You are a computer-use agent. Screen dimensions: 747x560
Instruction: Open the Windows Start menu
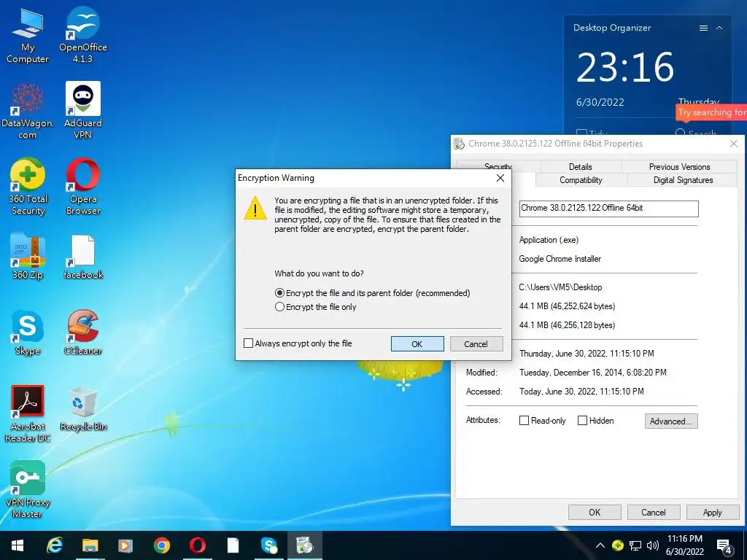point(18,545)
